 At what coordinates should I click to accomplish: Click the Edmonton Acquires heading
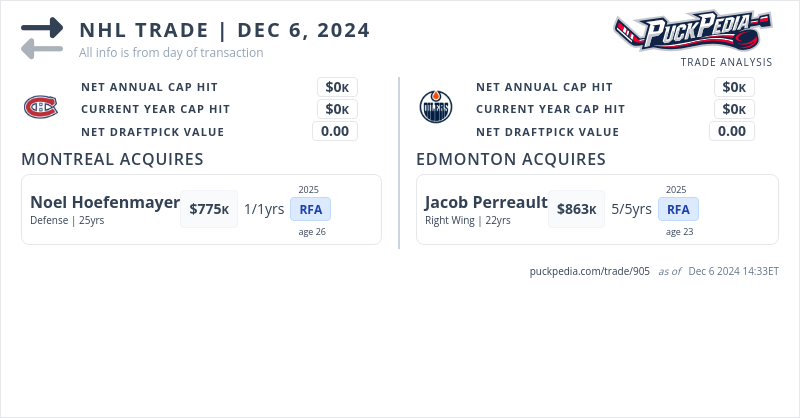pyautogui.click(x=511, y=159)
